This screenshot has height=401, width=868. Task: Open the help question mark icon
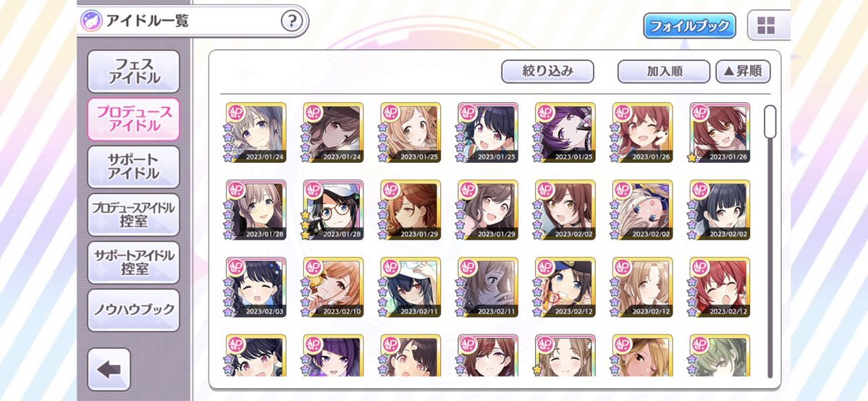coord(292,22)
